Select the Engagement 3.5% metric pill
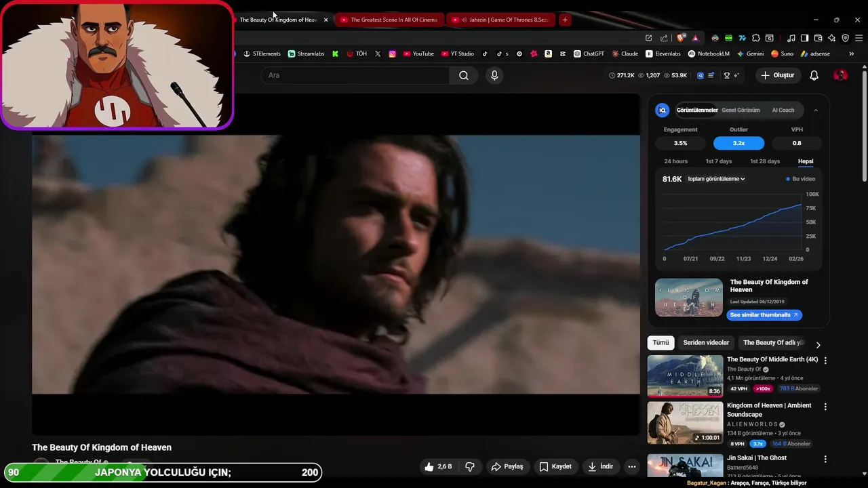 tap(680, 143)
